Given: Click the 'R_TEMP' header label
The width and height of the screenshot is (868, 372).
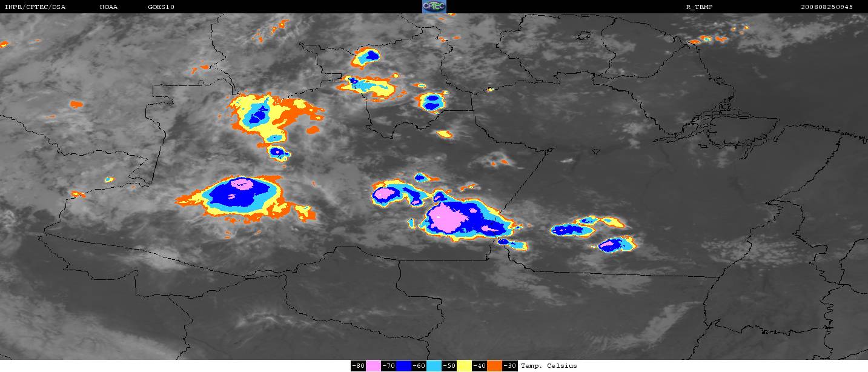Looking at the screenshot, I should click(x=698, y=7).
